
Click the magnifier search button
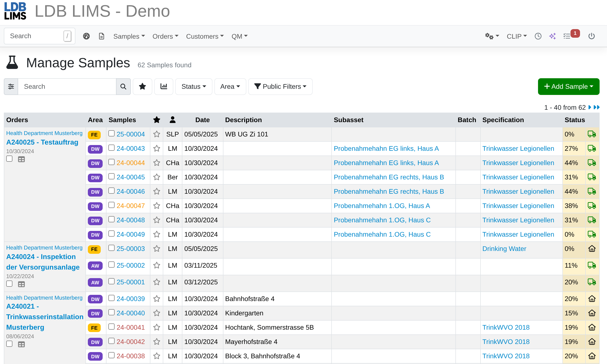(123, 86)
